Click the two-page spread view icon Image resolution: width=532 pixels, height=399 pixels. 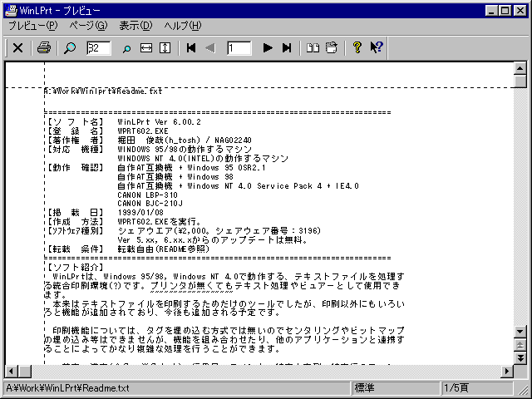[313, 48]
